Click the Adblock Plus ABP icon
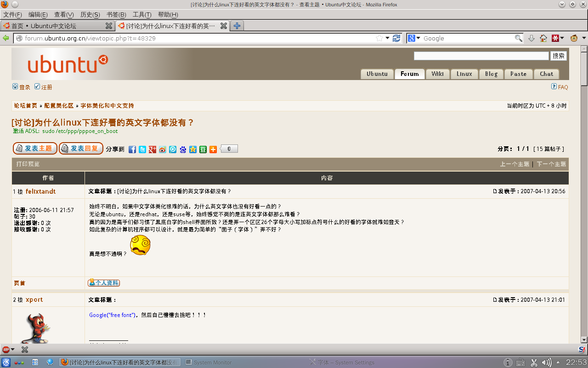Screen dimensions: 588x368 pyautogui.click(x=6, y=350)
